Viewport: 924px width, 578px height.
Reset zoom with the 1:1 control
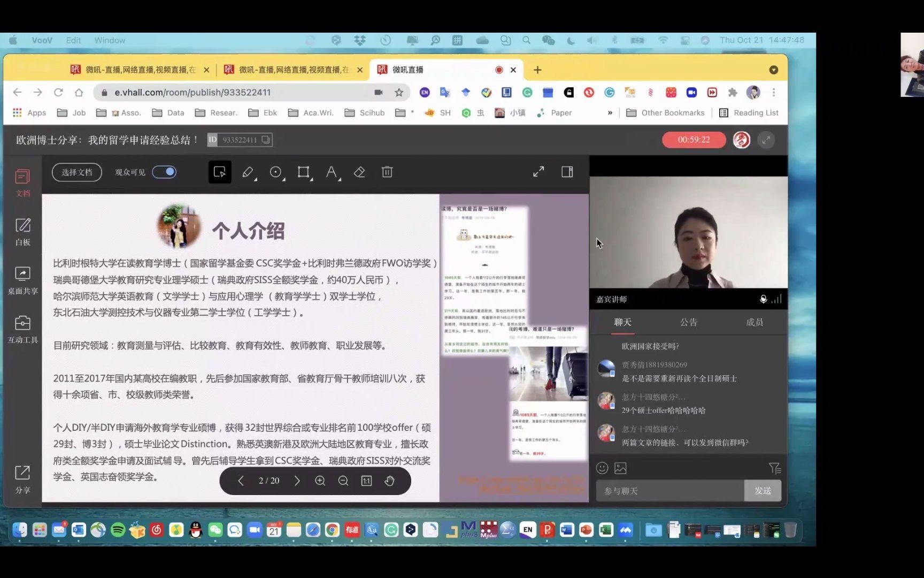(366, 481)
